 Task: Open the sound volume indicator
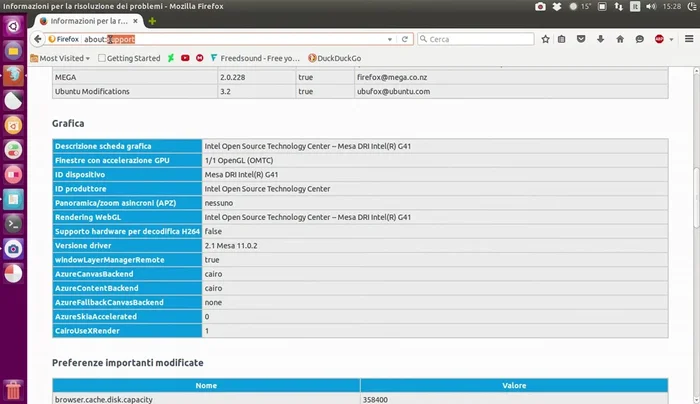pos(651,6)
